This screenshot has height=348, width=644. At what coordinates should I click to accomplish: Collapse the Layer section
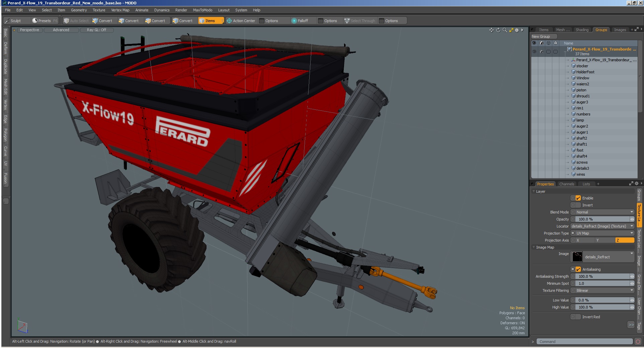click(534, 191)
